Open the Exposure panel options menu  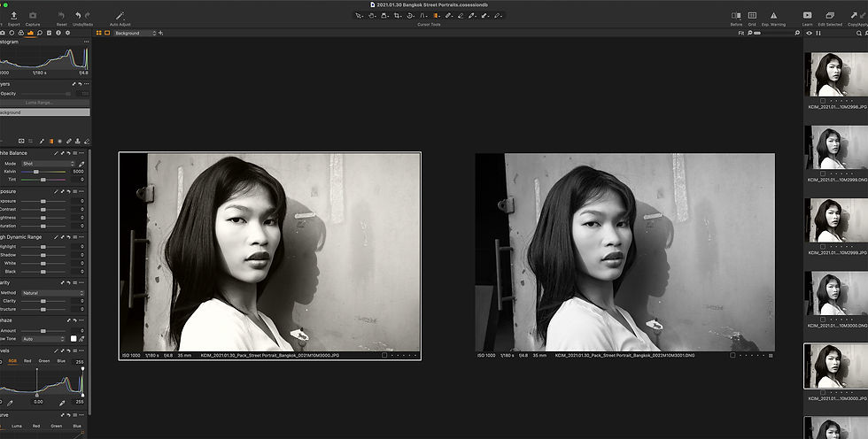(x=81, y=192)
